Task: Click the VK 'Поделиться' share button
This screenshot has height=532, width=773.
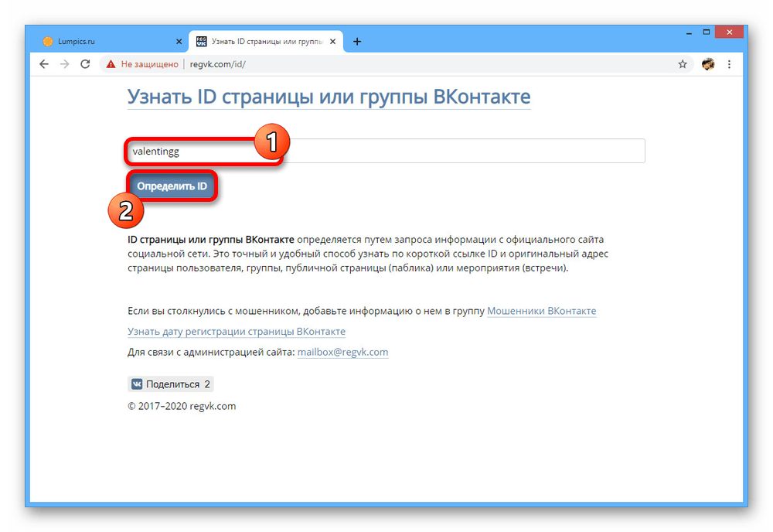Action: [170, 384]
